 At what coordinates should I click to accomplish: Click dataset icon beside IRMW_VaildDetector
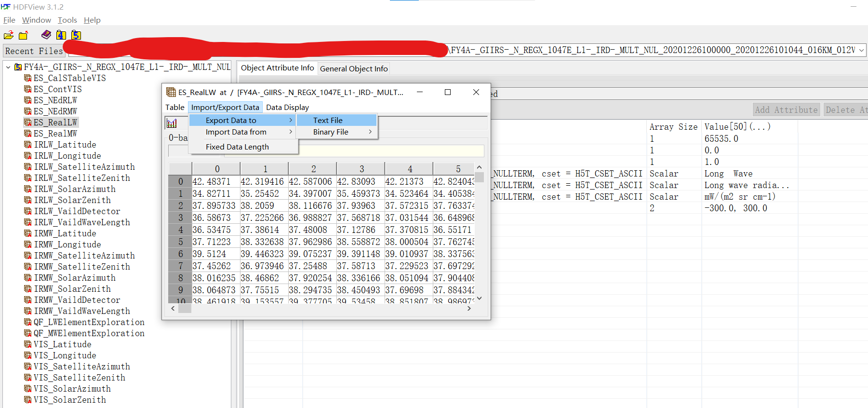click(28, 300)
